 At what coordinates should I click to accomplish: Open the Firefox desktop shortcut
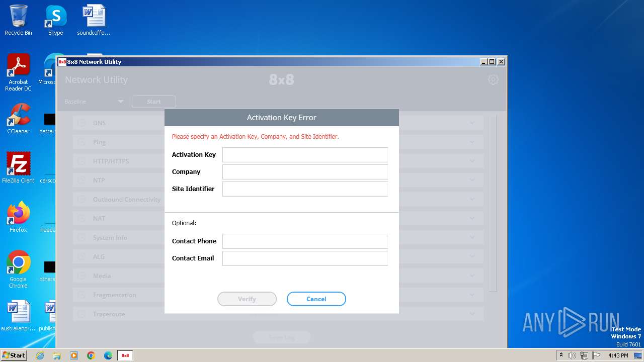coord(18,217)
